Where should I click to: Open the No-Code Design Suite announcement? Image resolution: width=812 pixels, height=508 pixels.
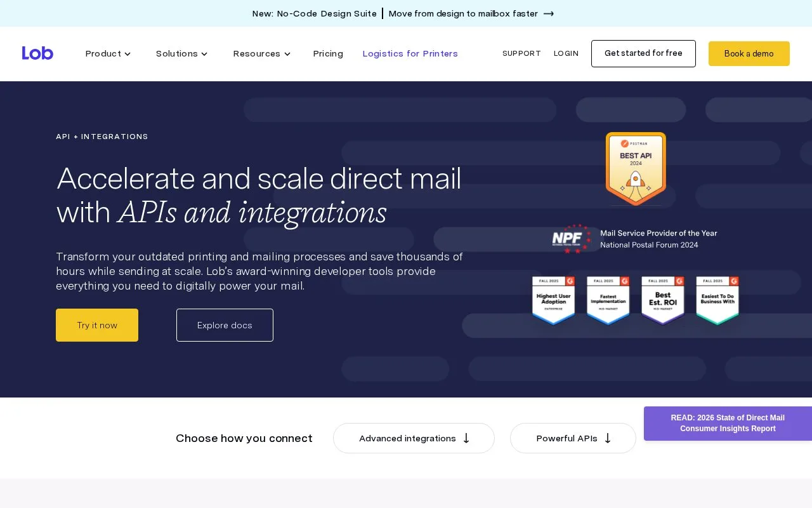pyautogui.click(x=314, y=13)
